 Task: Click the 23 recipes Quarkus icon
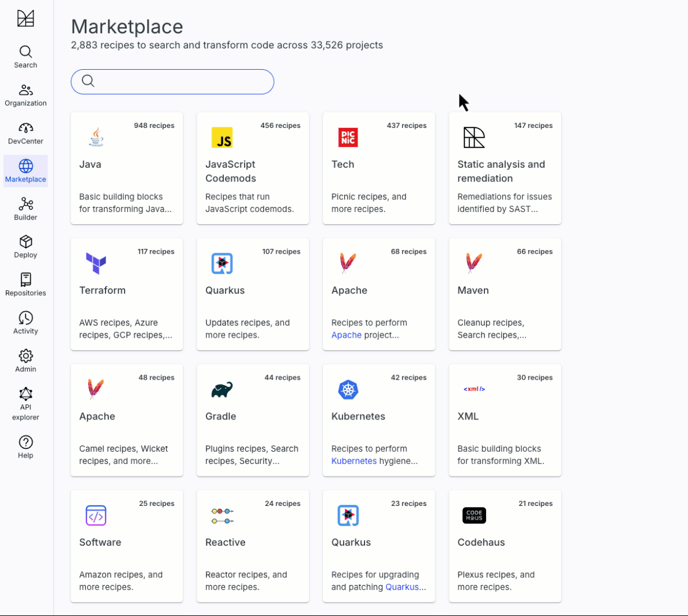pos(348,516)
